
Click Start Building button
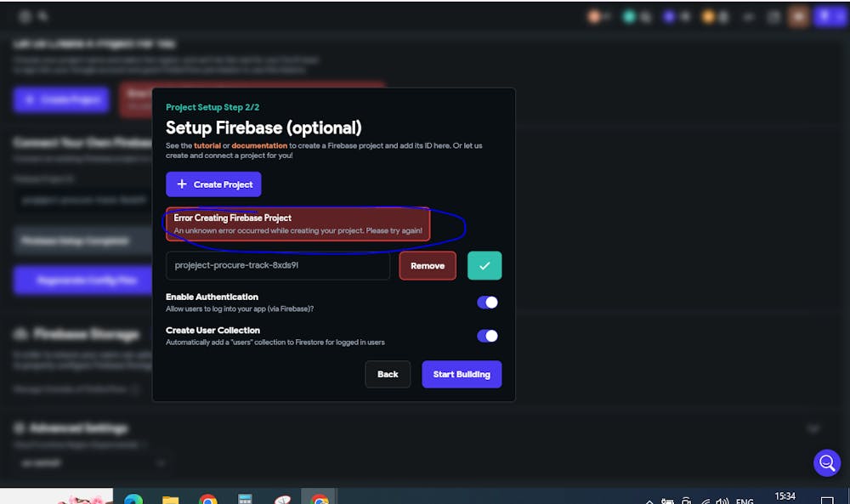pyautogui.click(x=462, y=375)
